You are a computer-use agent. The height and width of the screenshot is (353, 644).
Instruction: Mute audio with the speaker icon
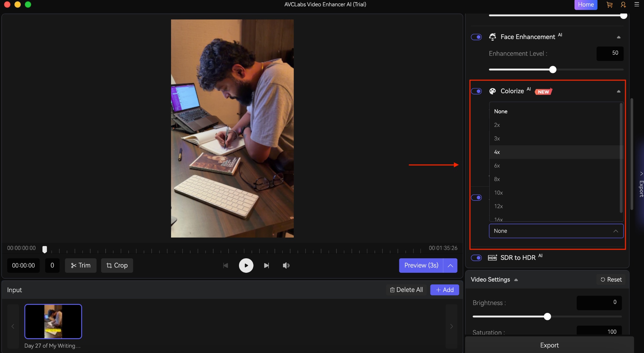pos(286,265)
